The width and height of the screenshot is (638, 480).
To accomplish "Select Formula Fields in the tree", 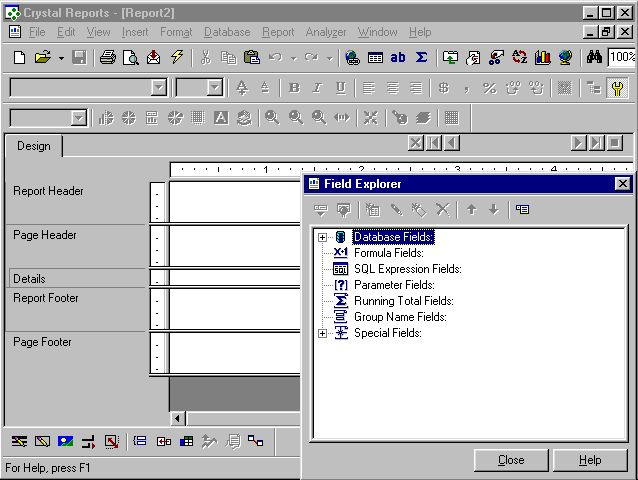I will click(389, 253).
